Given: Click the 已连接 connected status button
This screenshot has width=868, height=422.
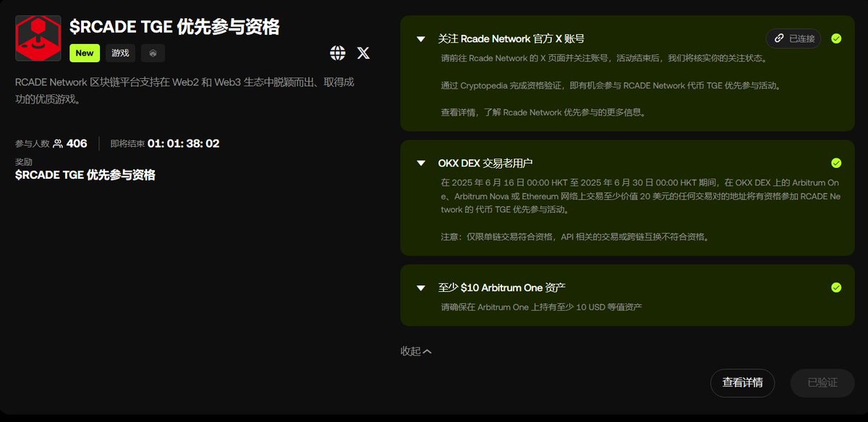Looking at the screenshot, I should [x=793, y=38].
